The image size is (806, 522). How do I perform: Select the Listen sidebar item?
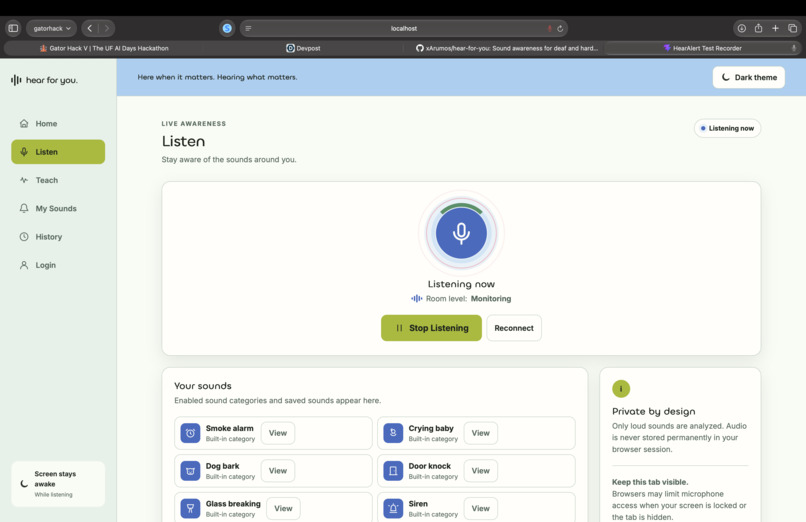pyautogui.click(x=58, y=152)
